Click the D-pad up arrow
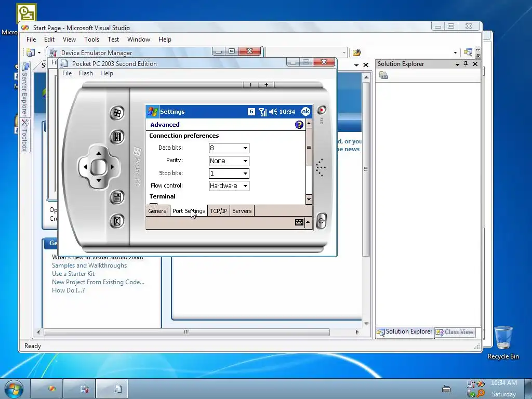 click(99, 153)
